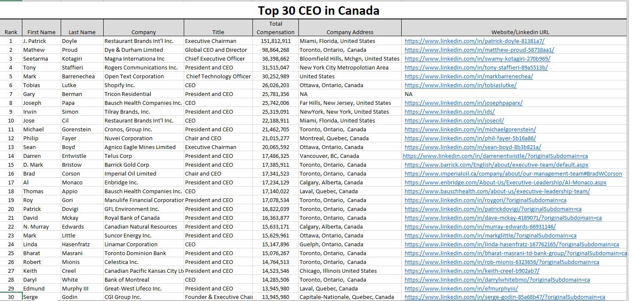644x301 pixels.
Task: Click the 'Bank of Montreal' cell
Action: point(144,280)
